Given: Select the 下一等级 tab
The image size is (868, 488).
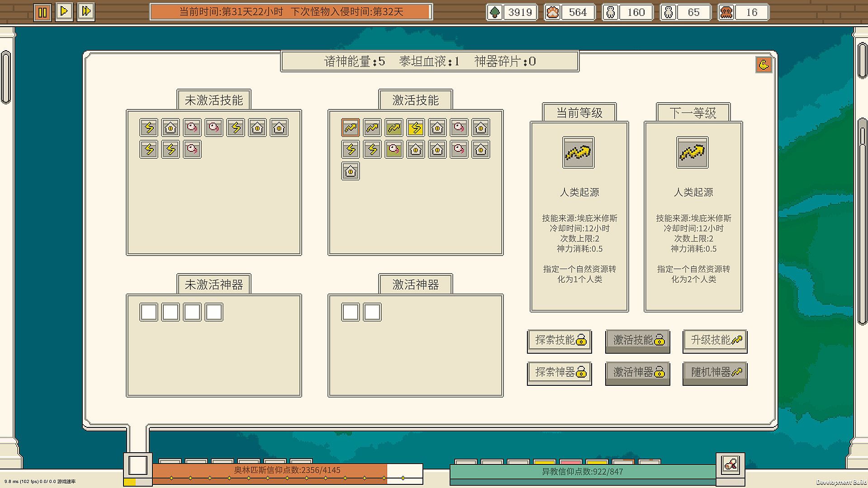Looking at the screenshot, I should [x=693, y=113].
